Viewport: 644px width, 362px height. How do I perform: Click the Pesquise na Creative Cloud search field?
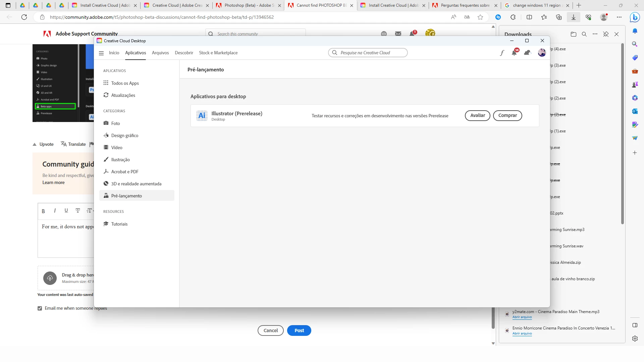click(368, 53)
